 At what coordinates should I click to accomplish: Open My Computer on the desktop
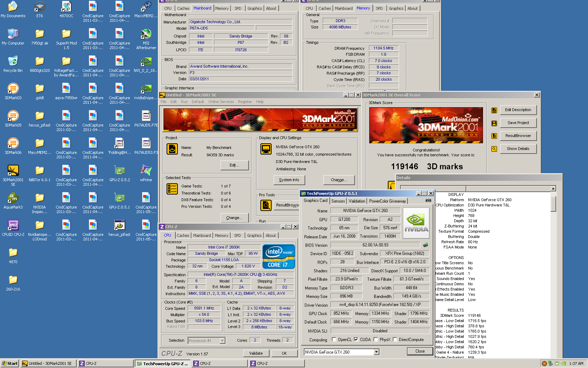[x=13, y=36]
